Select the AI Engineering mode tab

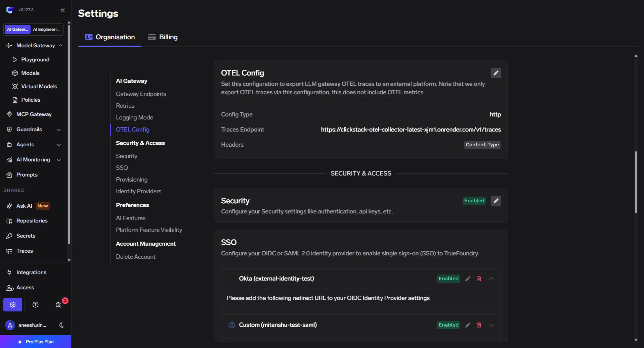pyautogui.click(x=46, y=30)
